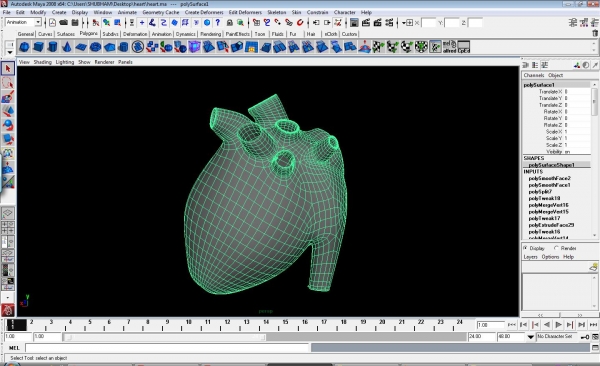Select the Soft Modification tool
Screen dimensions: 600x366
tap(8, 168)
